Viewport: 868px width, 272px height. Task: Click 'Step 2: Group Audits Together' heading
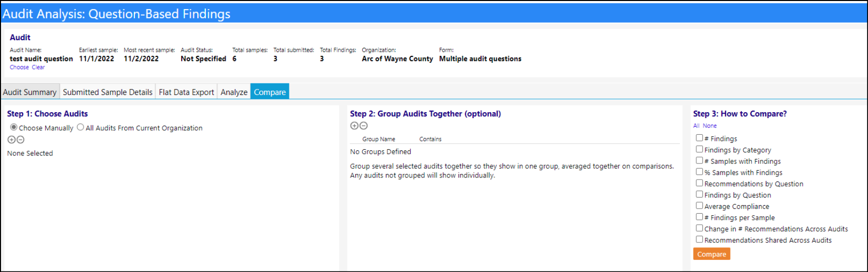coord(426,114)
